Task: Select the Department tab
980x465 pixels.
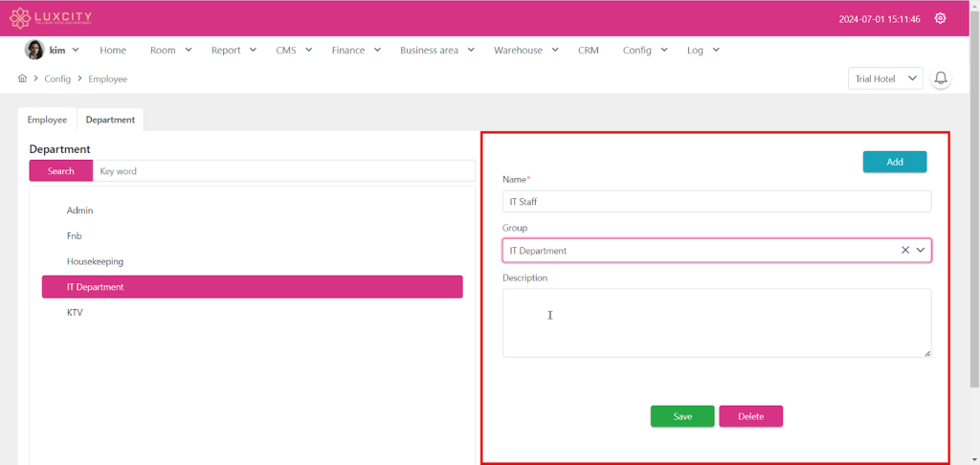Action: pyautogui.click(x=110, y=120)
